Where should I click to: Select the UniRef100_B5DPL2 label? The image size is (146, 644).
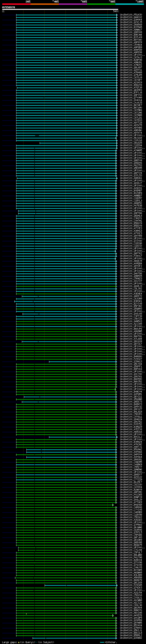tap(131, 636)
